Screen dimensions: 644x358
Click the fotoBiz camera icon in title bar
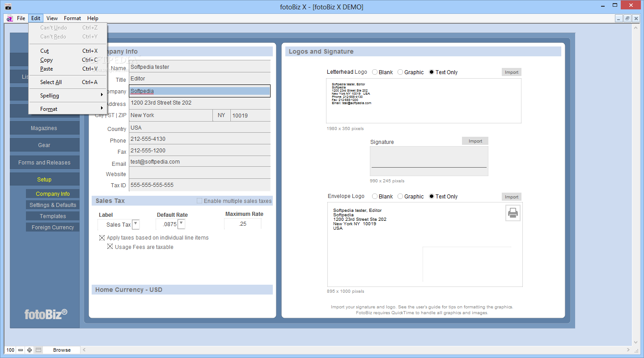tap(8, 7)
